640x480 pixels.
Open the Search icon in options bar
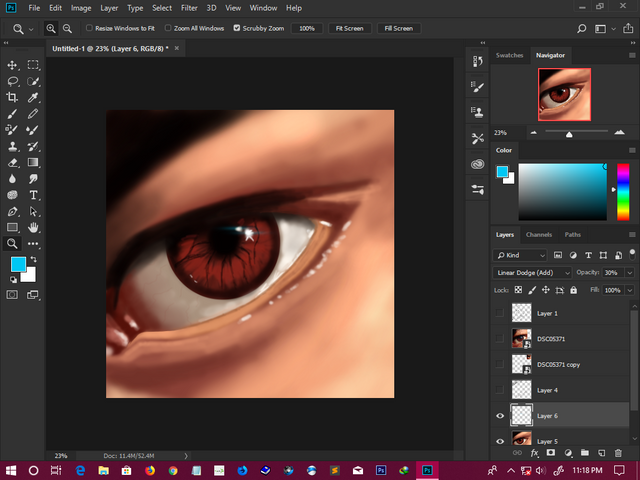pos(582,29)
